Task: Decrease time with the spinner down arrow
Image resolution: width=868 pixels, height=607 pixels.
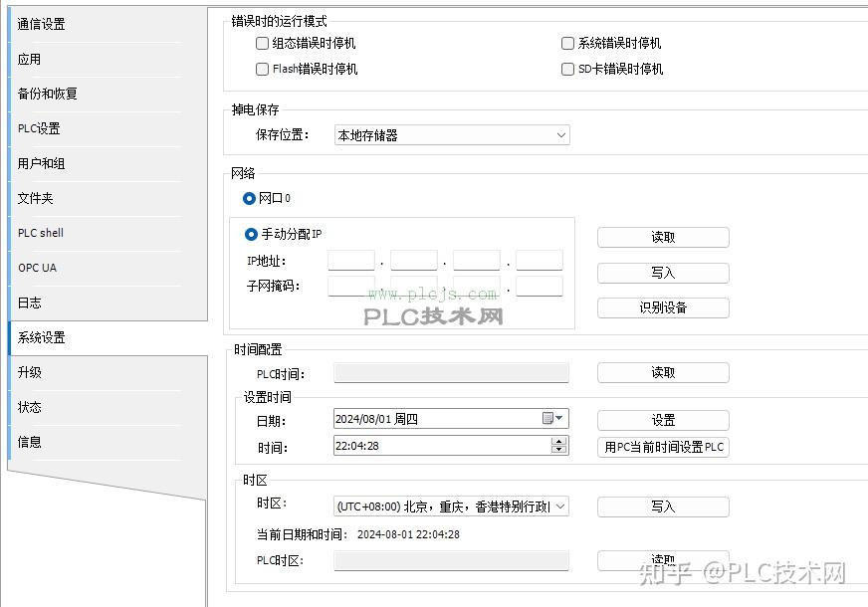Action: [559, 450]
